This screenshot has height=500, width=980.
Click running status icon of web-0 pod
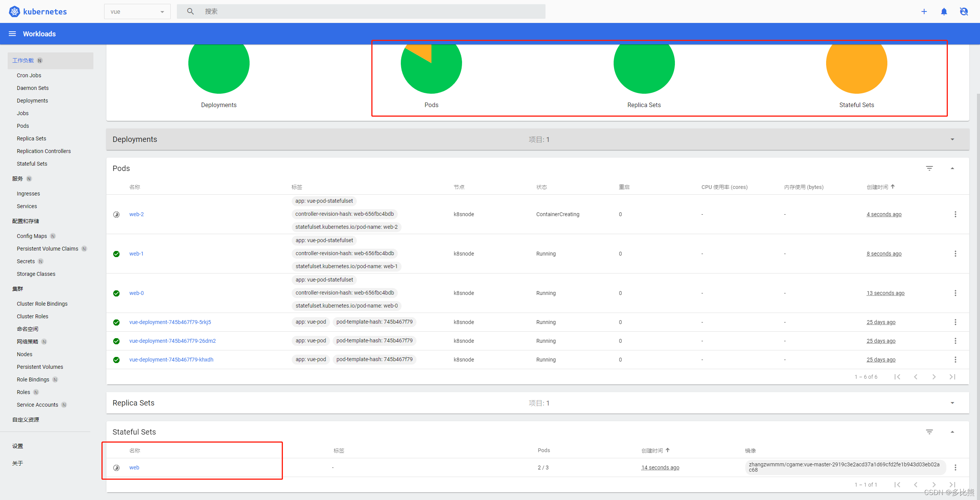pyautogui.click(x=116, y=293)
